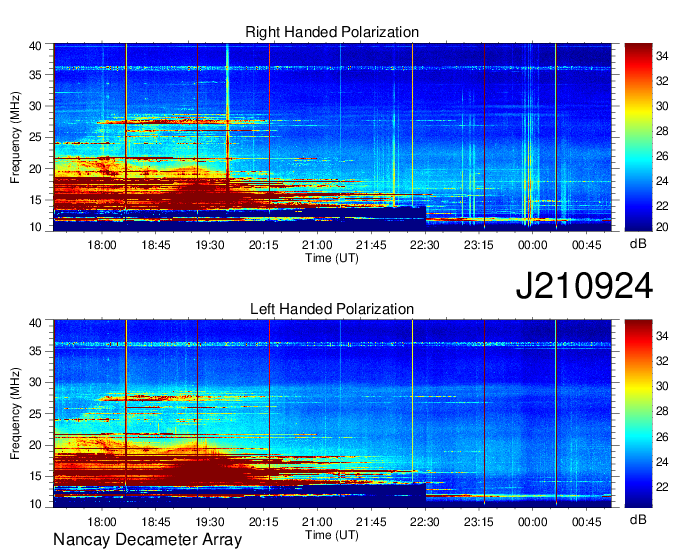Click 34 dB value on lower color bar
Image resolution: width=680 pixels, height=552 pixels.
coord(662,335)
